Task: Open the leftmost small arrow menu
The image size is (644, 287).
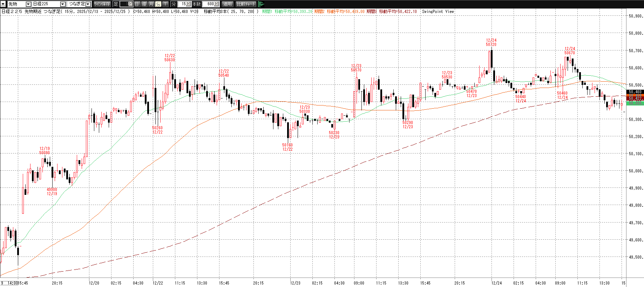Action: coord(3,4)
